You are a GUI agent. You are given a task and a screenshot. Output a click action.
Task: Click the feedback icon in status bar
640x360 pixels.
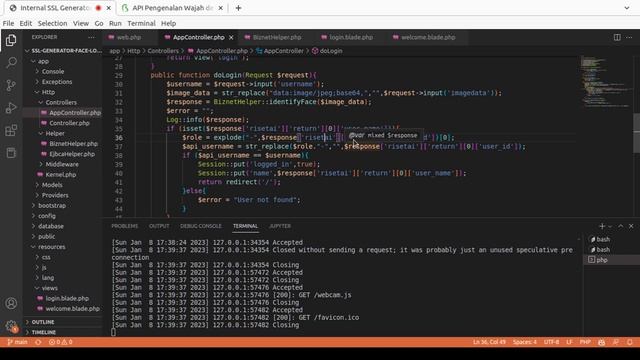[x=616, y=342]
